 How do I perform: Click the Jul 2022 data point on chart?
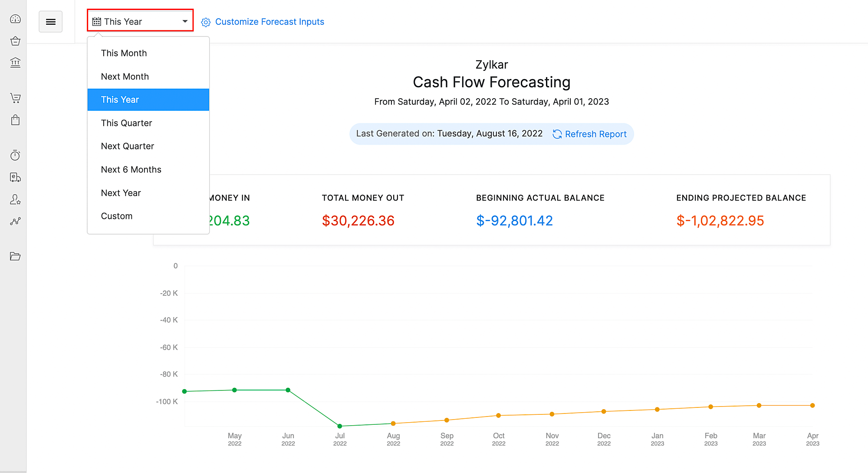pyautogui.click(x=340, y=426)
